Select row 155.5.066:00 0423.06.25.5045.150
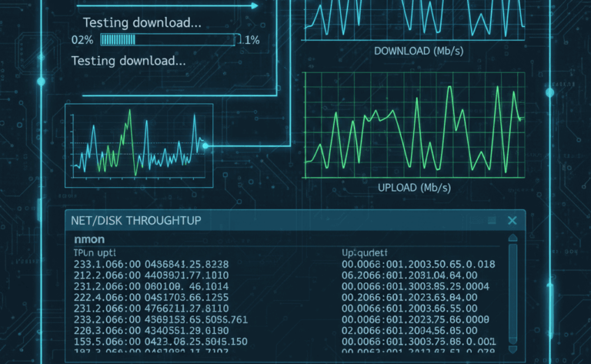Image resolution: width=591 pixels, height=364 pixels. point(161,342)
